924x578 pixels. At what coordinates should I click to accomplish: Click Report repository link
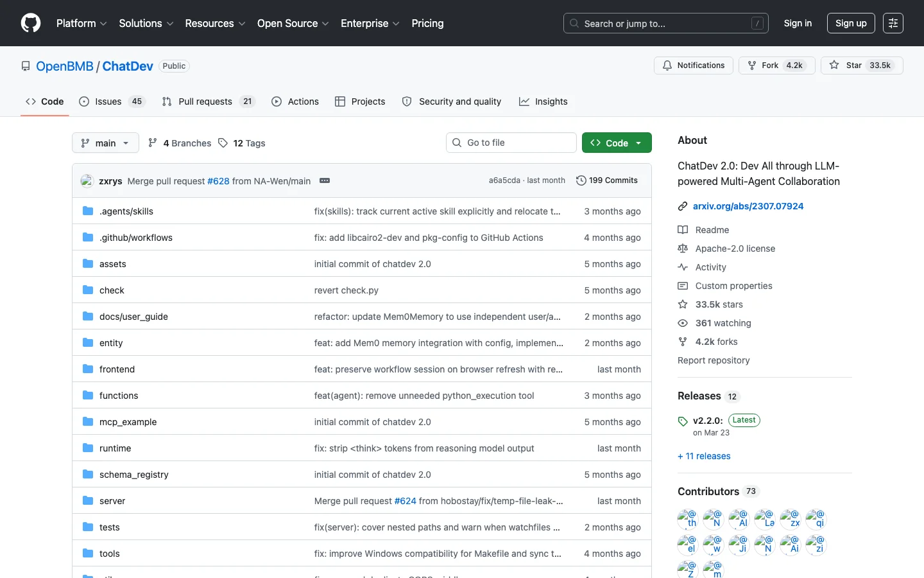tap(714, 360)
